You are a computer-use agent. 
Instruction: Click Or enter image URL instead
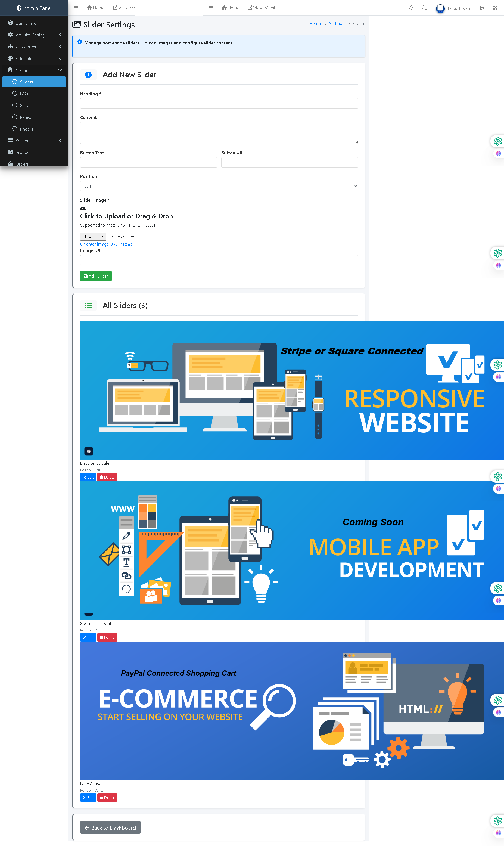(x=106, y=244)
